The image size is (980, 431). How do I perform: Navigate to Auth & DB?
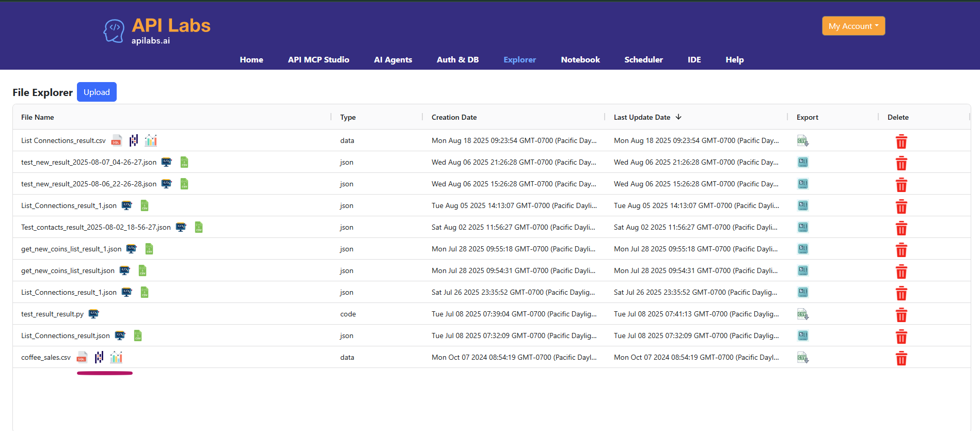[457, 59]
